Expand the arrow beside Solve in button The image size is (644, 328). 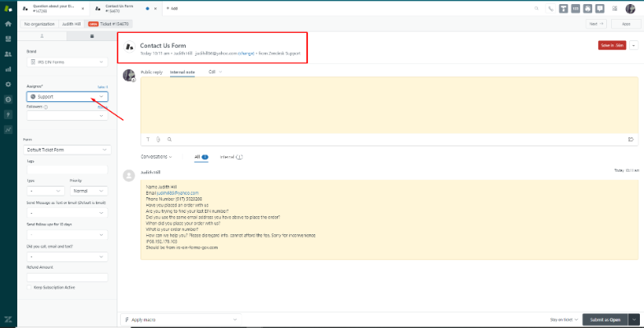pos(634,45)
